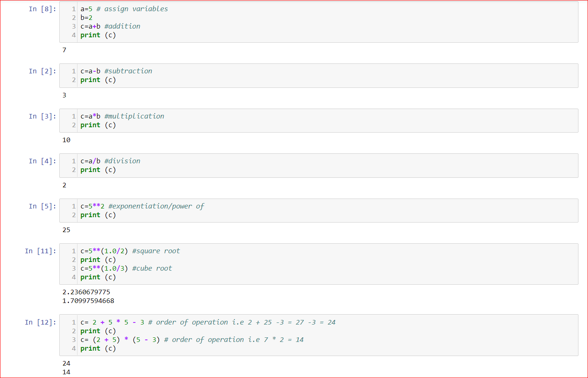588x378 pixels.
Task: Click the In [4] division cell prompt
Action: tap(42, 161)
